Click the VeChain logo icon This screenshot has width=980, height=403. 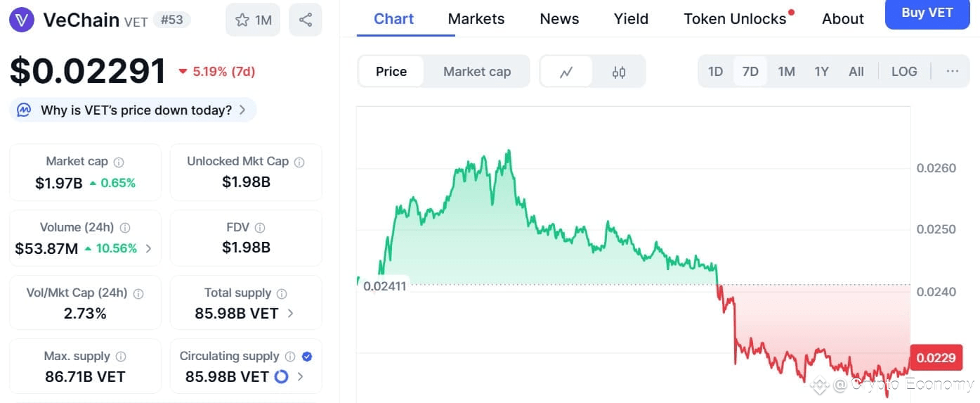click(x=22, y=20)
